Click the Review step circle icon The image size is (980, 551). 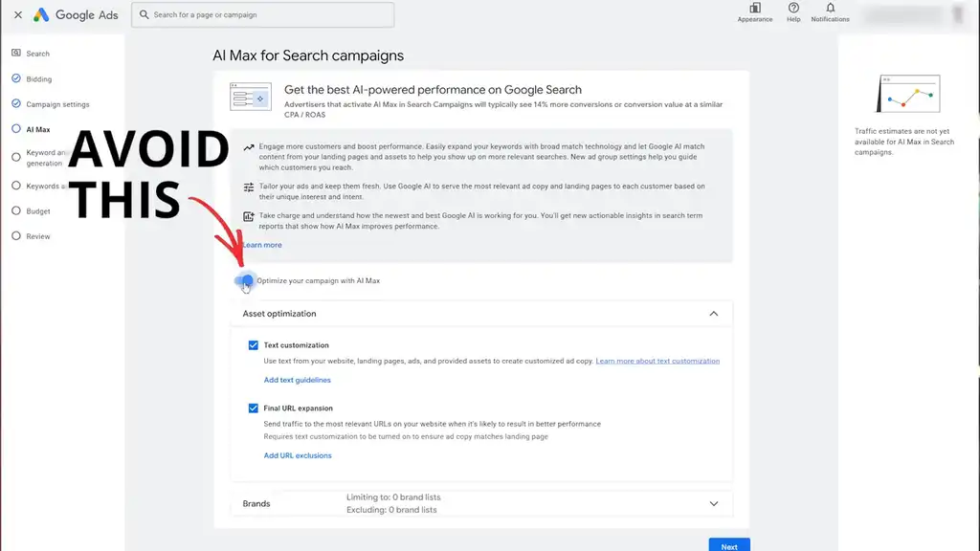tap(16, 235)
